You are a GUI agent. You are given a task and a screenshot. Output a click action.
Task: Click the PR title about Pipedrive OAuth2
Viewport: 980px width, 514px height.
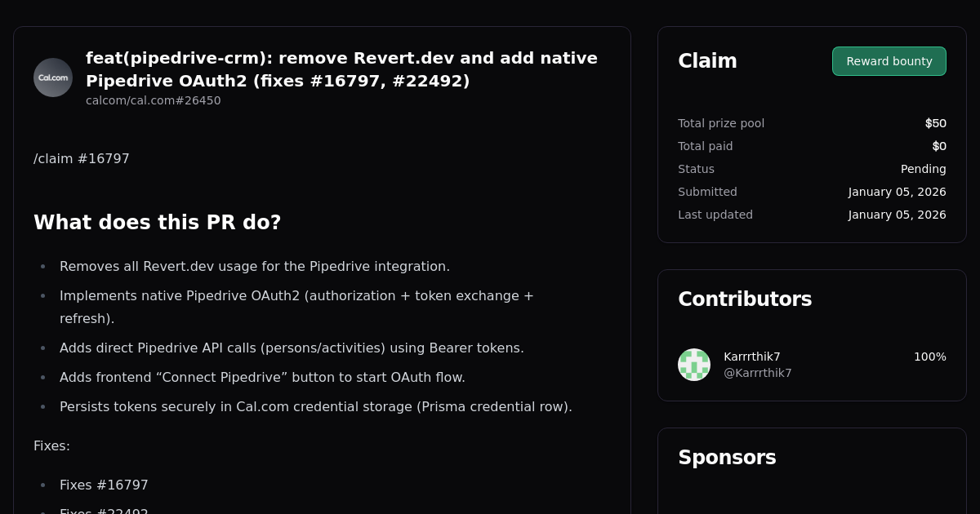click(341, 69)
